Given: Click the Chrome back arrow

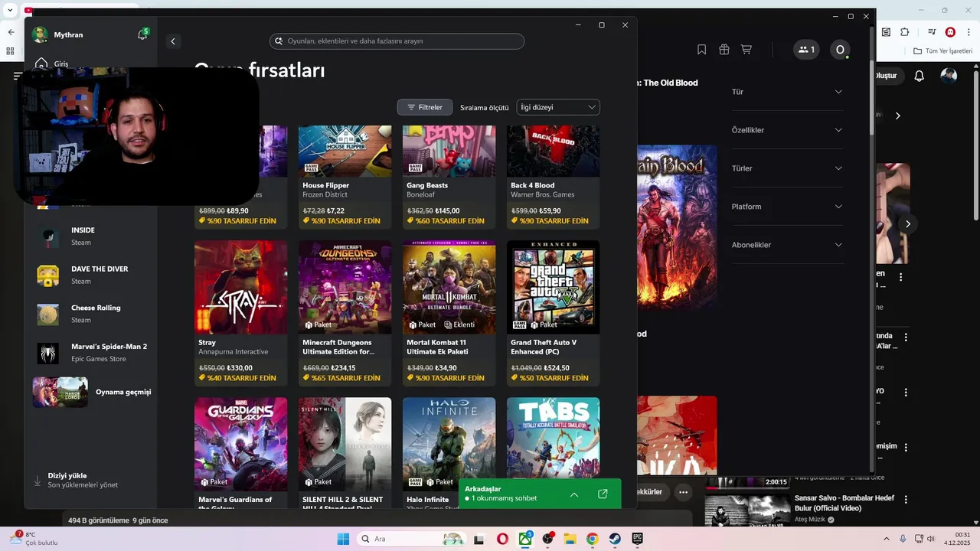Looking at the screenshot, I should [11, 32].
